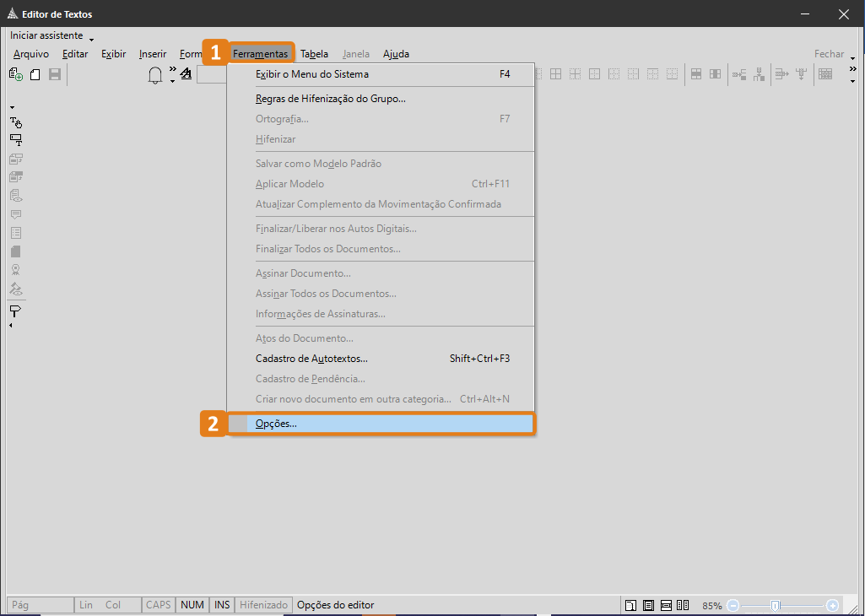
Task: Click the new document with plus icon
Action: pos(15,74)
